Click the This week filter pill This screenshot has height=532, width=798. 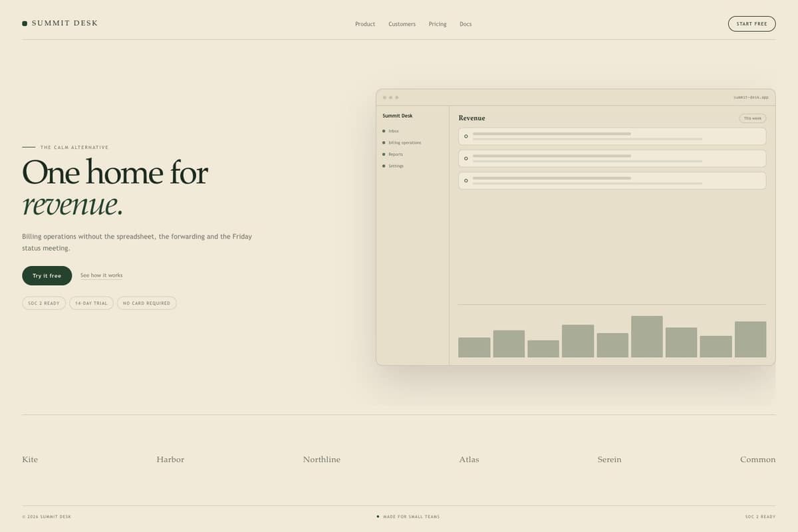752,118
